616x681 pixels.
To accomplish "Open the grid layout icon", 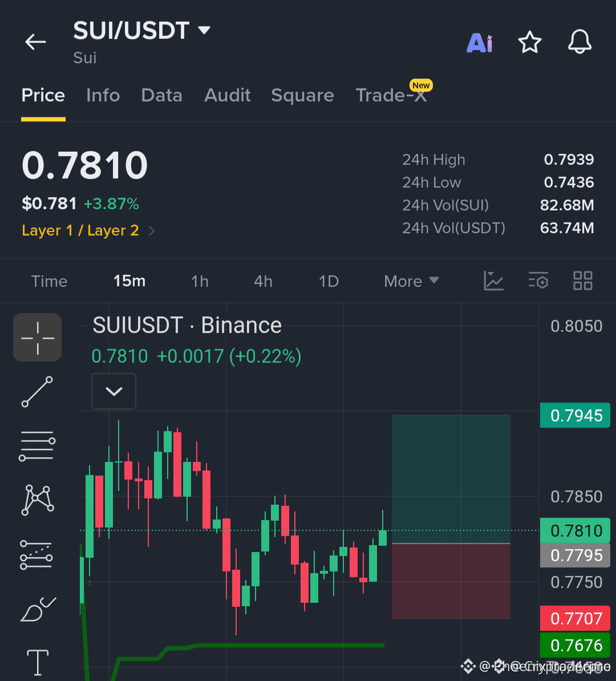I will (582, 281).
